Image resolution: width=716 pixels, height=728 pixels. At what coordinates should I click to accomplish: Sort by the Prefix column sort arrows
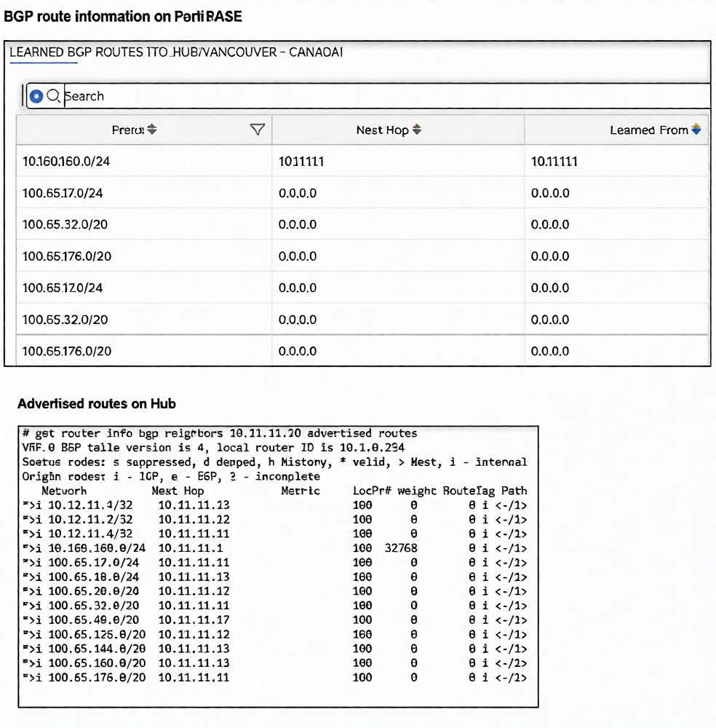[152, 130]
